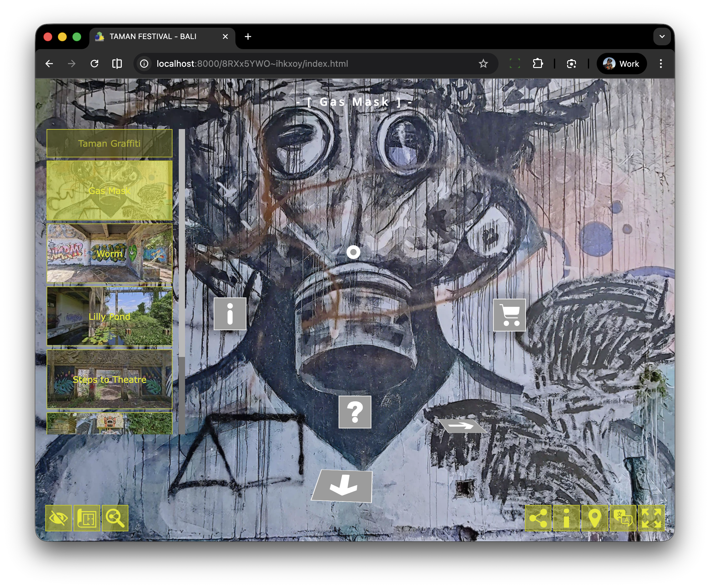Screen dimensions: 710x588
Task: Open the location pin map icon
Action: point(594,518)
